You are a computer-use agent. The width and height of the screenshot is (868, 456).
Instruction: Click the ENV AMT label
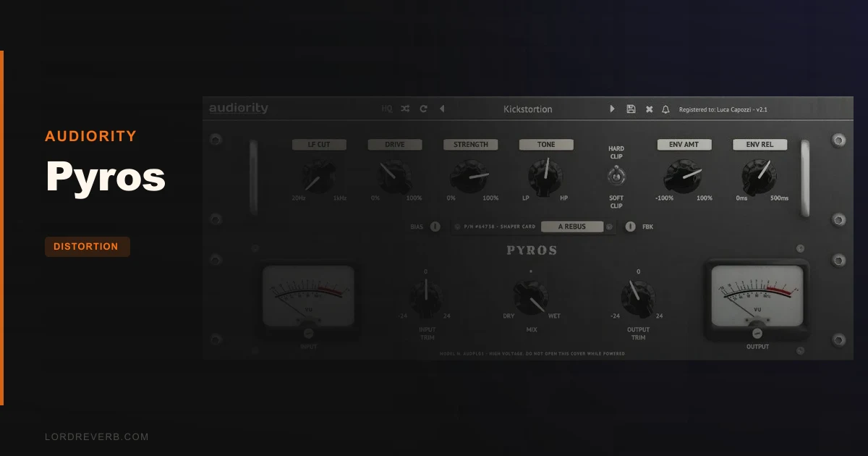tap(684, 145)
